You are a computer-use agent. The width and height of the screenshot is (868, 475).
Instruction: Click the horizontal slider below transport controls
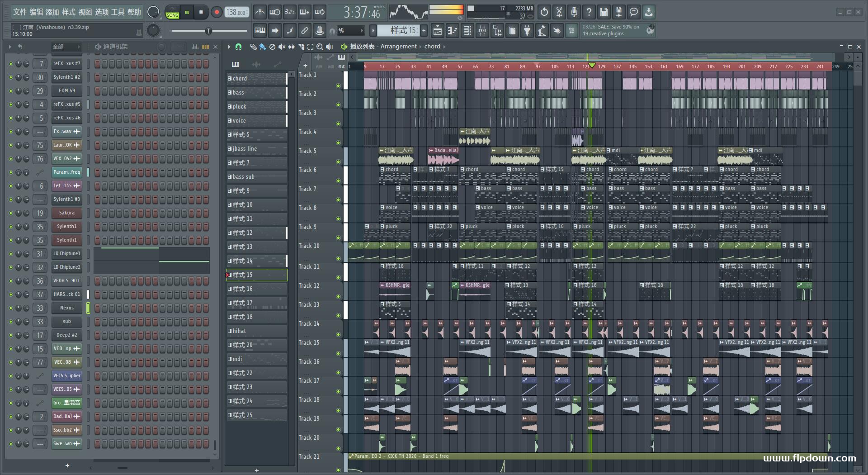tap(208, 31)
